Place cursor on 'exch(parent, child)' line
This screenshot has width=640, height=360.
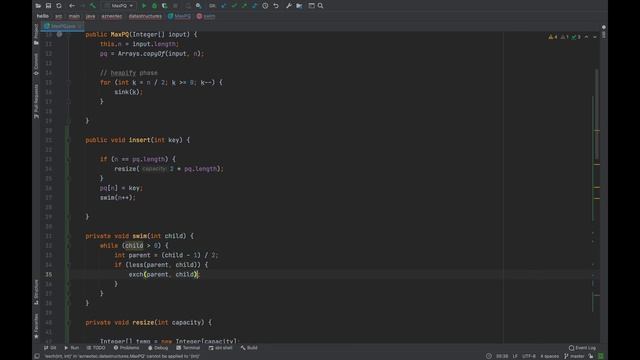click(164, 275)
